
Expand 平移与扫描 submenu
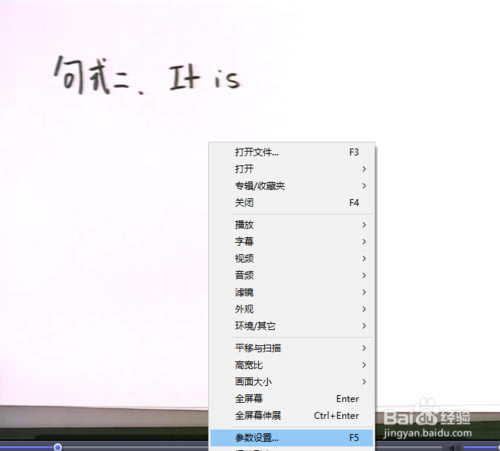coord(292,348)
